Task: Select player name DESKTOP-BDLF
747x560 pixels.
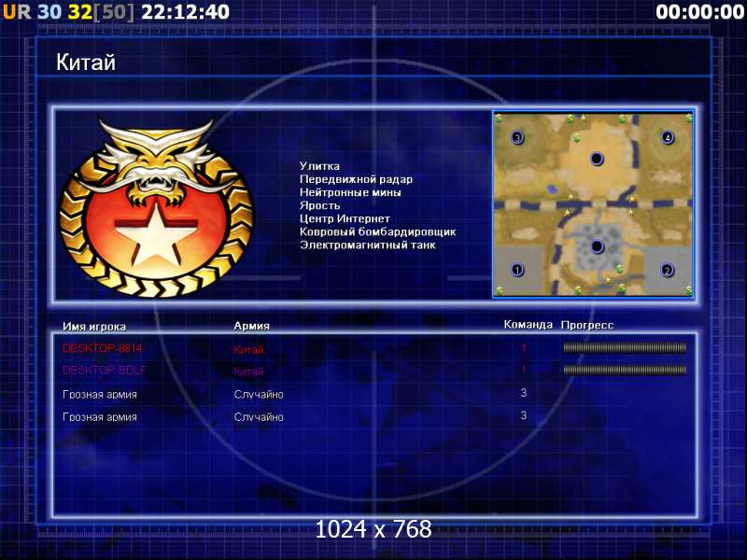Action: (105, 370)
